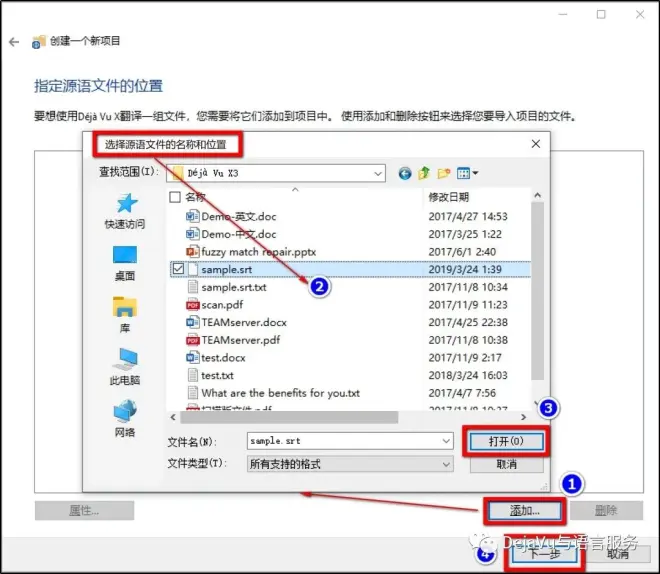Screen dimensions: 660x574
Task: Click date 2017/6/1 2:40
Action: (x=462, y=252)
